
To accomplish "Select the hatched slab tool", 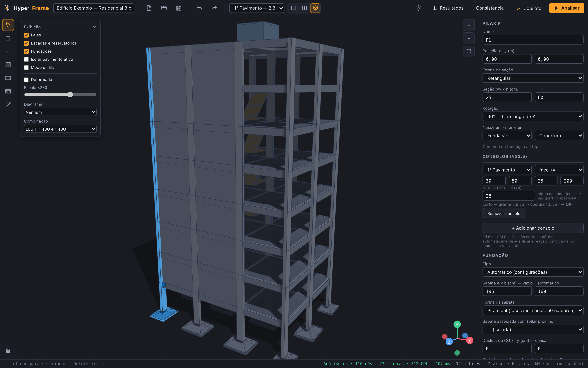I will (x=8, y=65).
